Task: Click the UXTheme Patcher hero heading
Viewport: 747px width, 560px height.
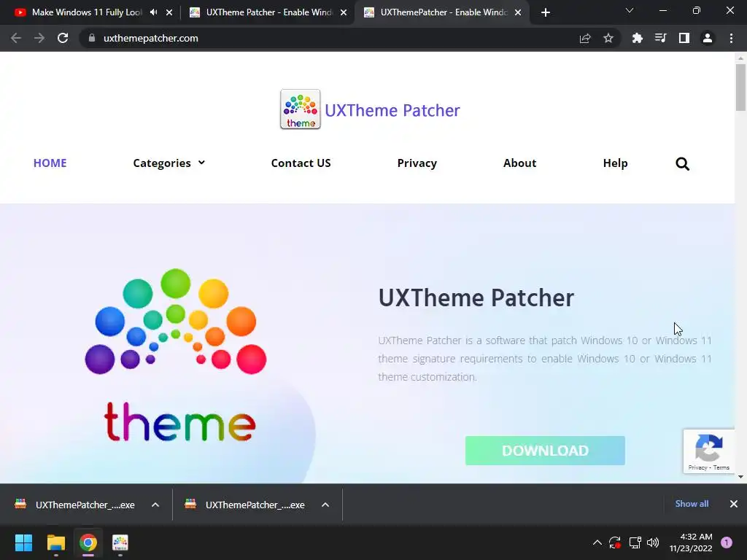Action: (x=476, y=298)
